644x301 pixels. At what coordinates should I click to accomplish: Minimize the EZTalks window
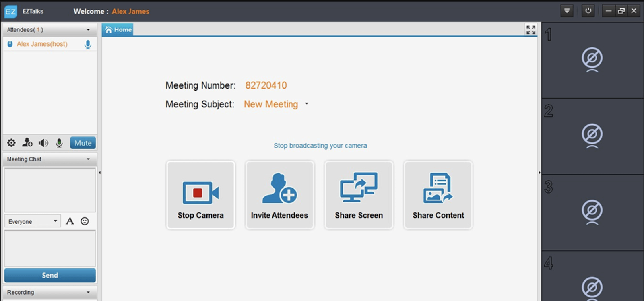coord(609,11)
